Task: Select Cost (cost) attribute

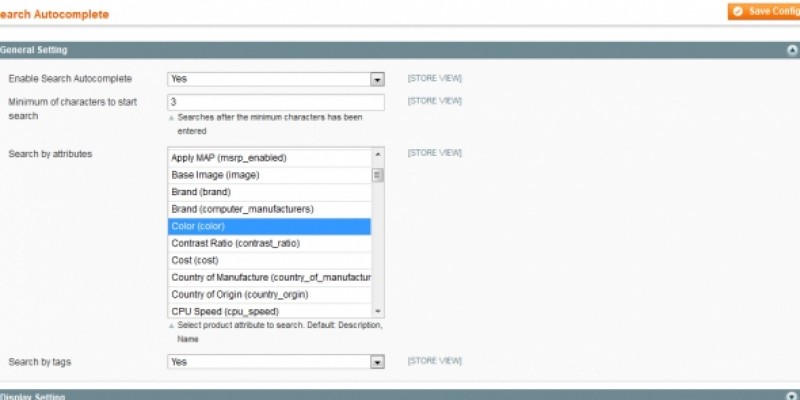Action: coord(269,260)
